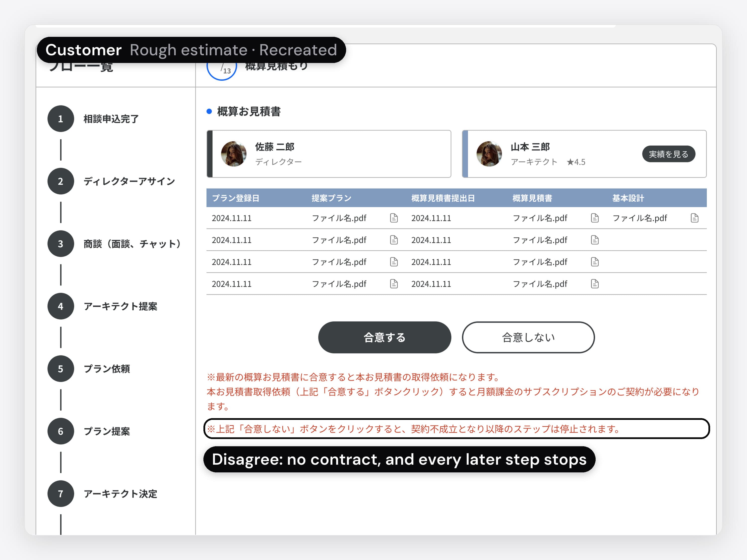The height and width of the screenshot is (560, 747).
Task: Click fourth row 概算見積書 ファイル名.pdf
Action: [x=540, y=284]
